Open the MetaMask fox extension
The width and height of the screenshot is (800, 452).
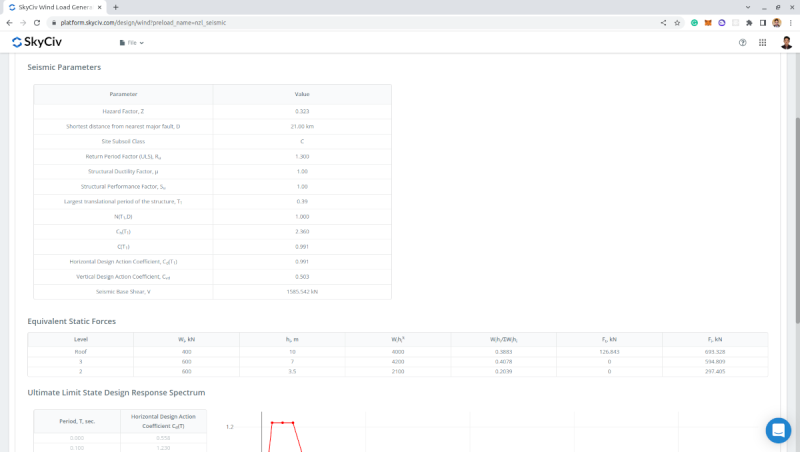tap(708, 22)
